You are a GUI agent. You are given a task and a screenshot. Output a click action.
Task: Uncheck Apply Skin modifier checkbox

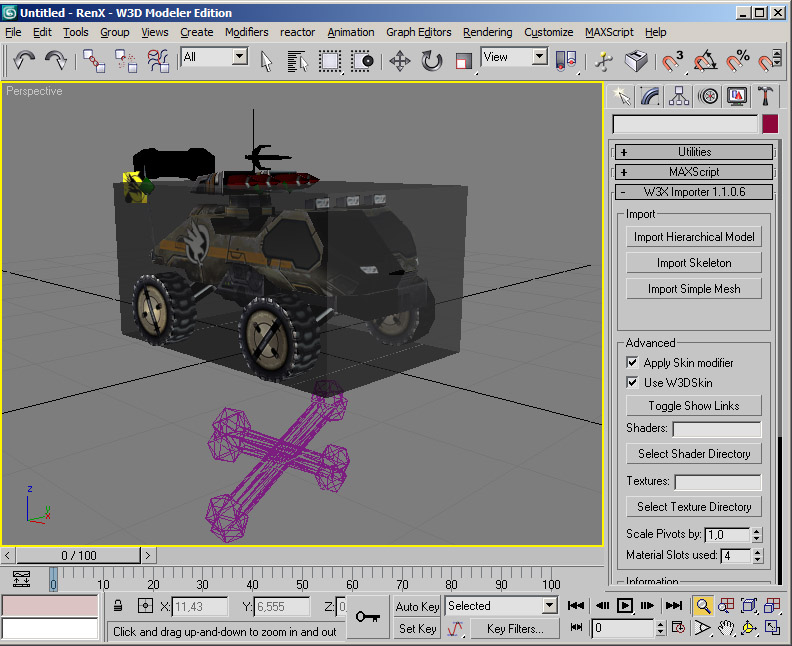click(x=632, y=363)
